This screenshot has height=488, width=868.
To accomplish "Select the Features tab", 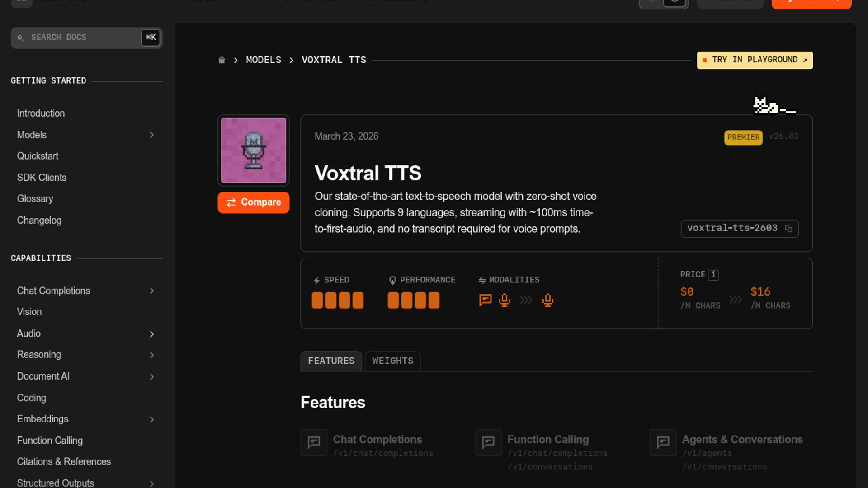I will tap(331, 361).
